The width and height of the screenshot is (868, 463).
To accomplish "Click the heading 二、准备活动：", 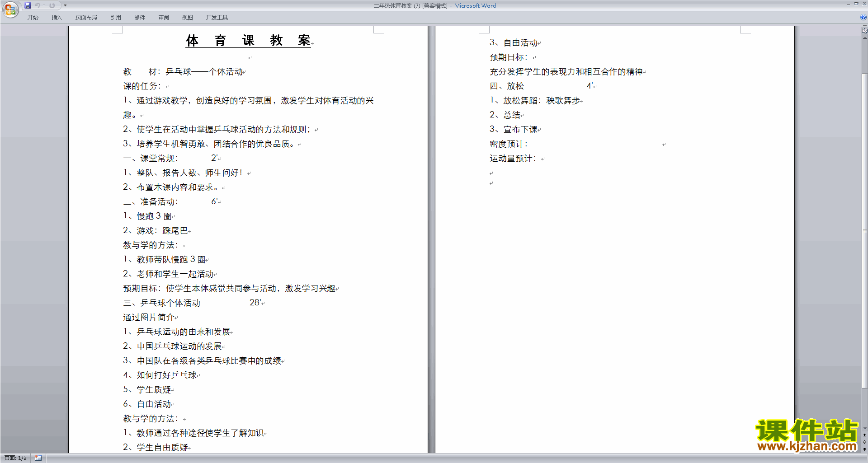I will coord(151,202).
